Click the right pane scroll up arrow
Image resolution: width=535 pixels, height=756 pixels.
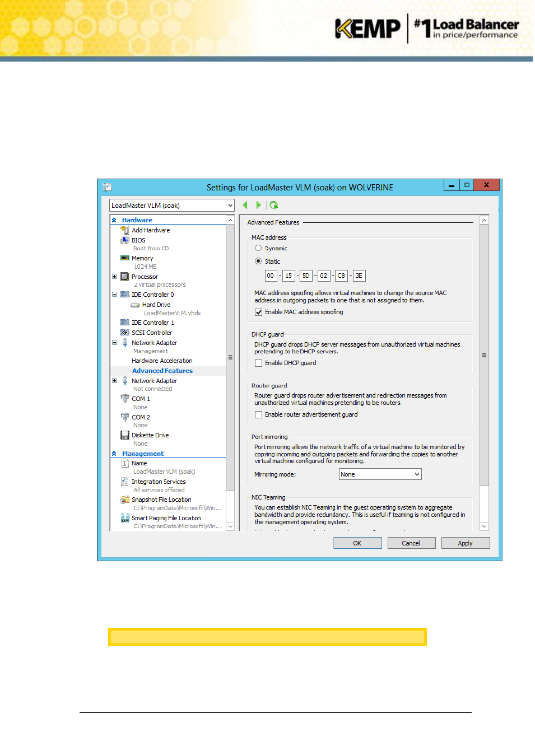click(485, 220)
